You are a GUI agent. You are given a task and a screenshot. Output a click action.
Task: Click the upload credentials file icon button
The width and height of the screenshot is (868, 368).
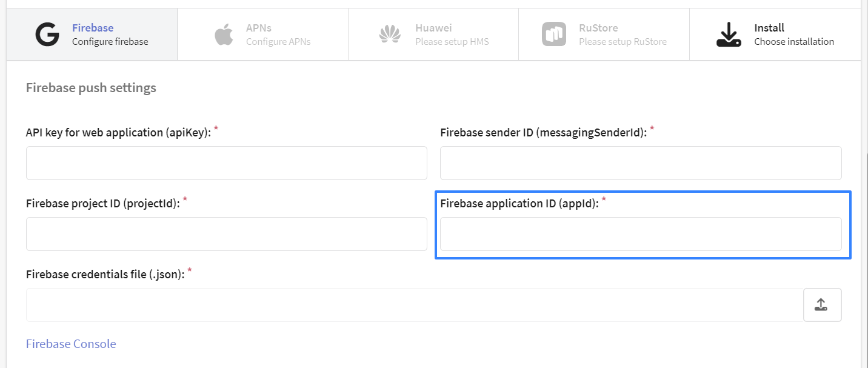click(x=822, y=305)
